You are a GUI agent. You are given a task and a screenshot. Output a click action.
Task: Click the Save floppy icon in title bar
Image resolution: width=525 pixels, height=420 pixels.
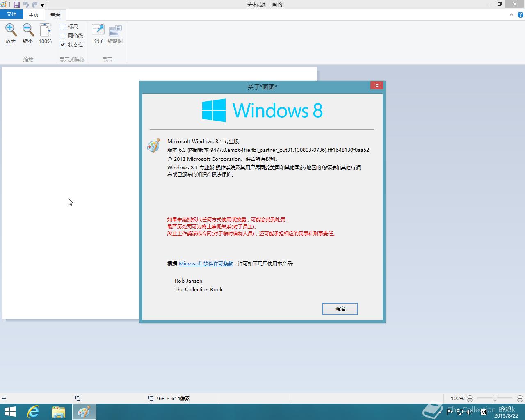click(17, 5)
